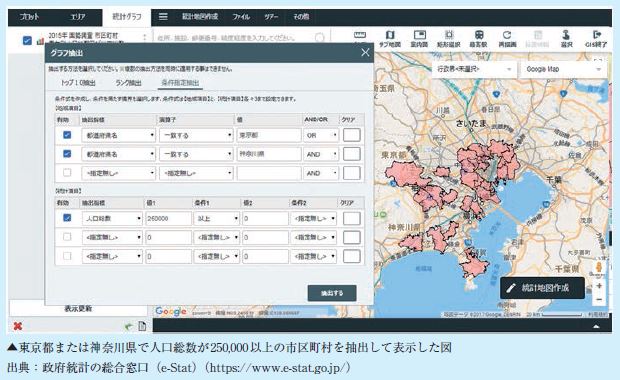
Task: Click the 値2 field in 人口総数 row
Action: click(265, 218)
